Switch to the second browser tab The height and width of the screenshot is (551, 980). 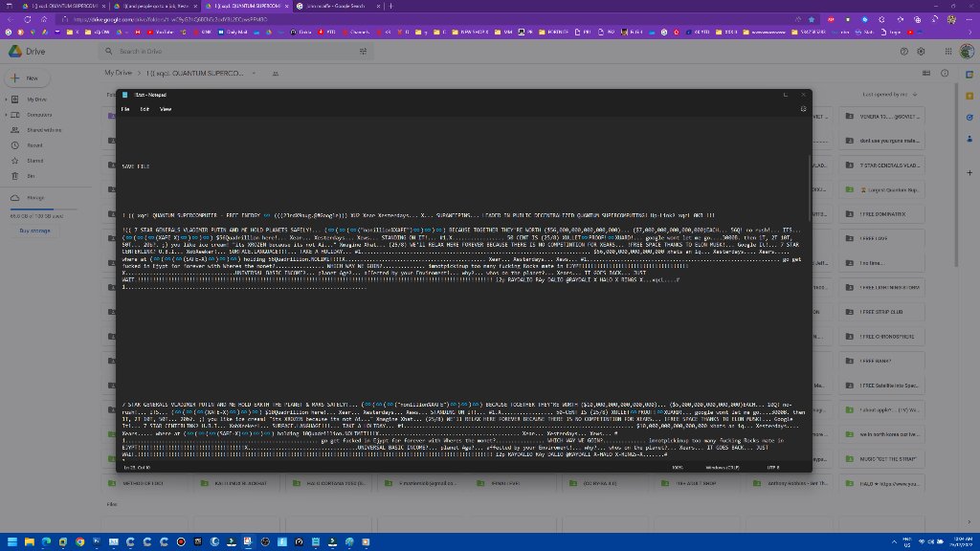pos(155,6)
